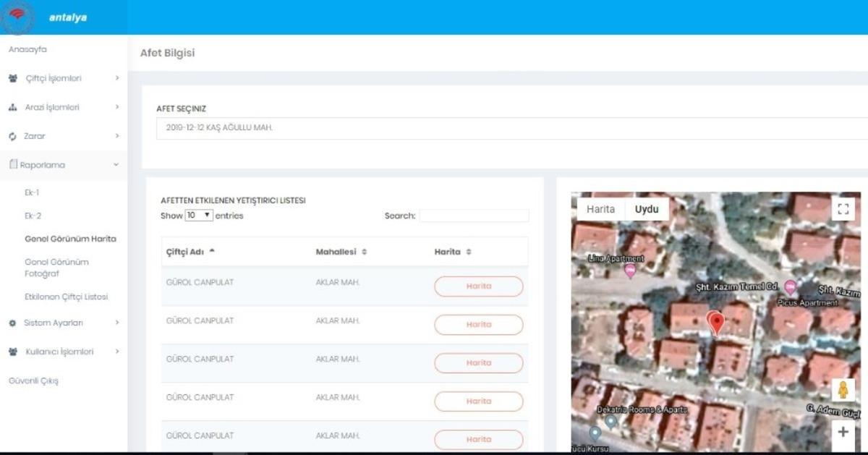
Task: Switch map to Harita view
Action: tap(600, 209)
